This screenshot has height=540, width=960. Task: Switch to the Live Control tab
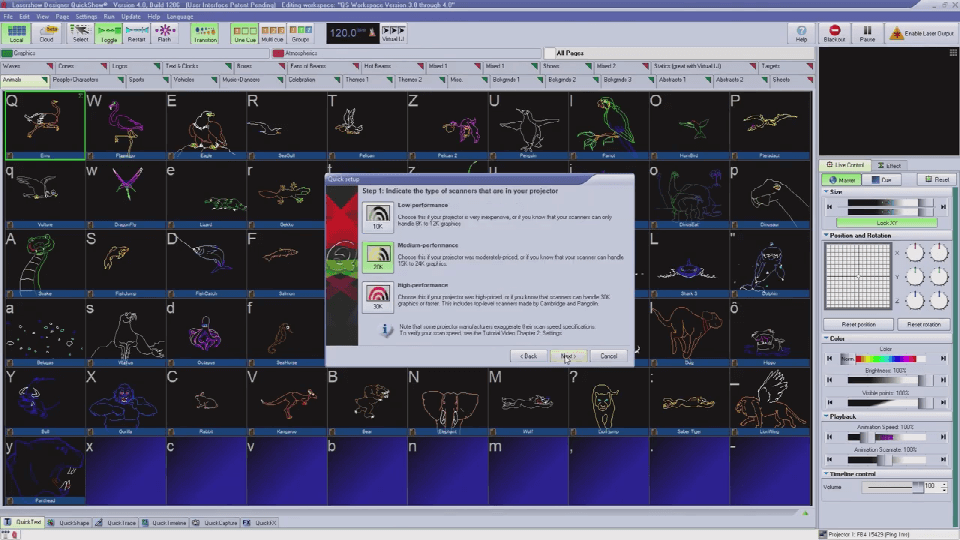click(846, 165)
